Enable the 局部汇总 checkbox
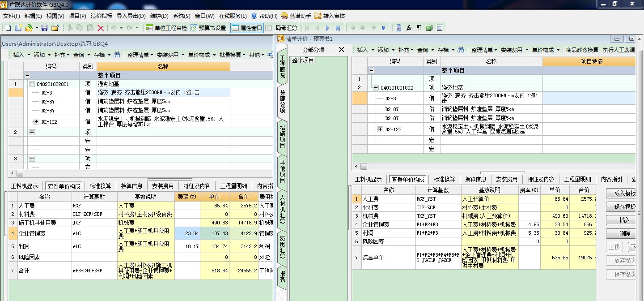This screenshot has width=644, height=301. pyautogui.click(x=269, y=28)
